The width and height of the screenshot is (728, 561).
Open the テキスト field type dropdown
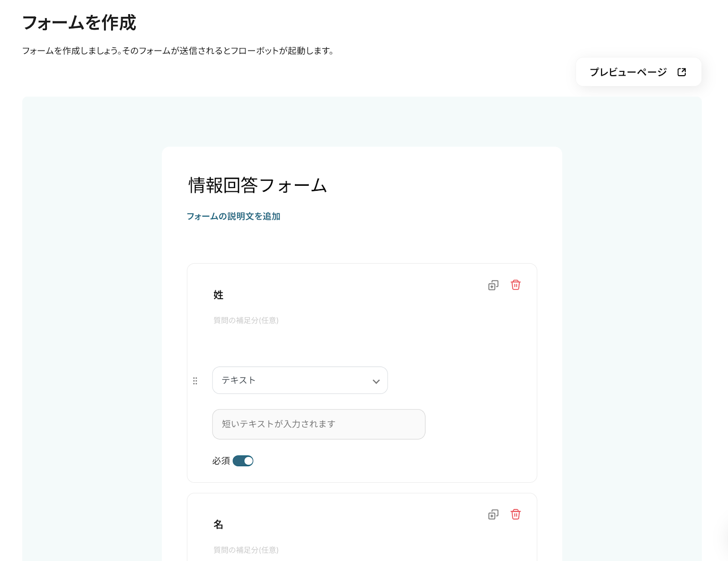click(x=300, y=380)
